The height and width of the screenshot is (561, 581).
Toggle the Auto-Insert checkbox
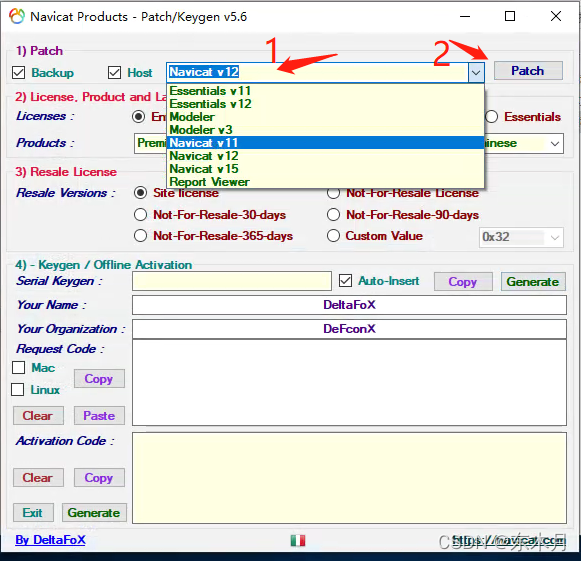[x=345, y=281]
